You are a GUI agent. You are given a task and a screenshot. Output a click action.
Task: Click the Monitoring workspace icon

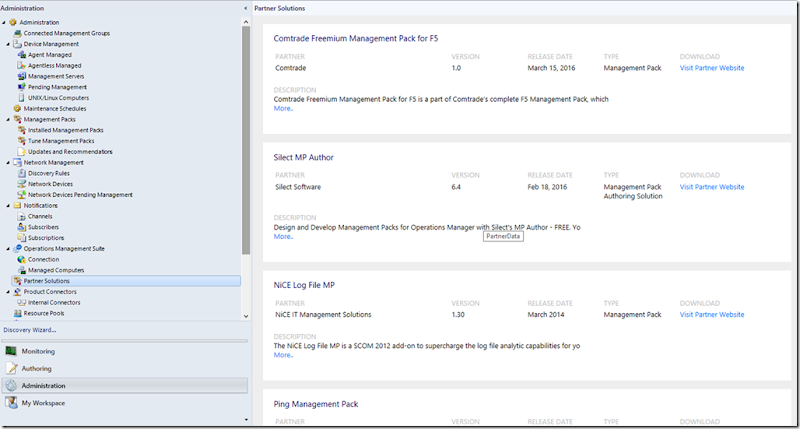pos(11,351)
